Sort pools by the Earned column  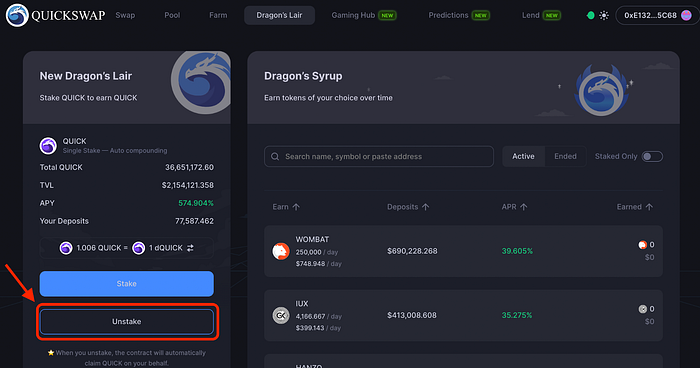(635, 207)
